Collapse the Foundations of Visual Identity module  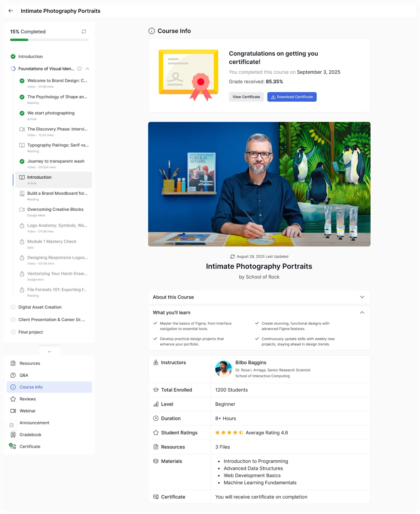tap(87, 69)
